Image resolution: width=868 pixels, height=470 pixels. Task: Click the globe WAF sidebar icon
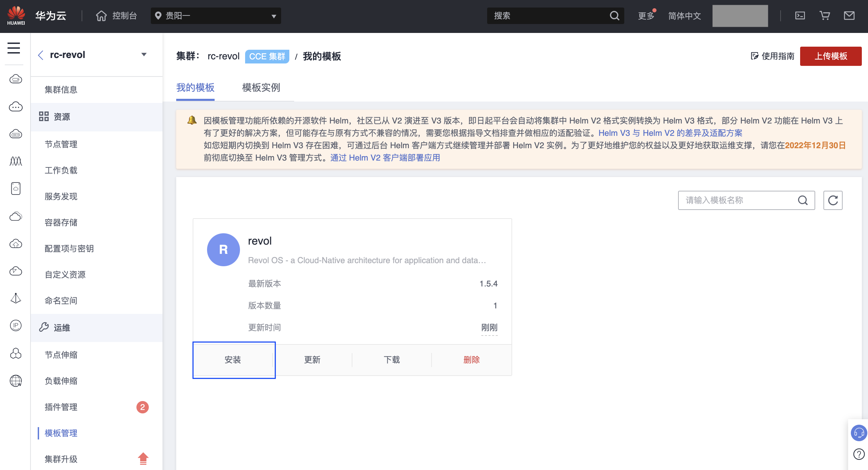click(16, 380)
